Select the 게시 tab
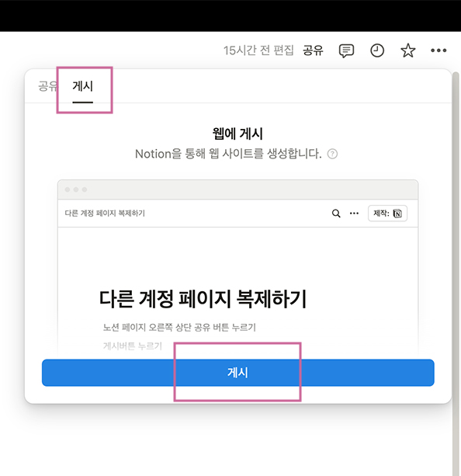The image size is (461, 476). (x=82, y=86)
